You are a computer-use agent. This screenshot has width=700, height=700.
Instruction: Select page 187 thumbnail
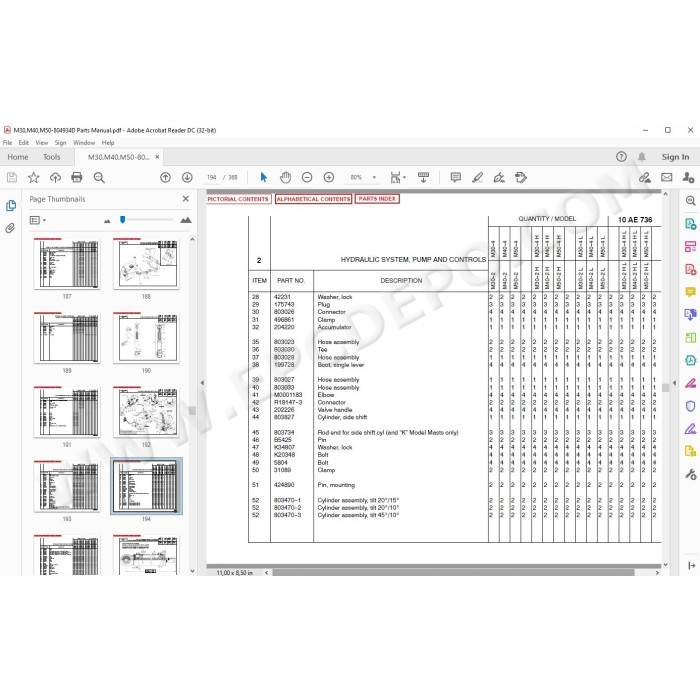tap(67, 264)
